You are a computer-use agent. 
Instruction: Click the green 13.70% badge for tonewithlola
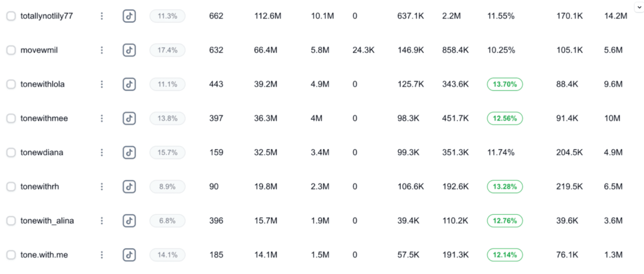(x=504, y=84)
